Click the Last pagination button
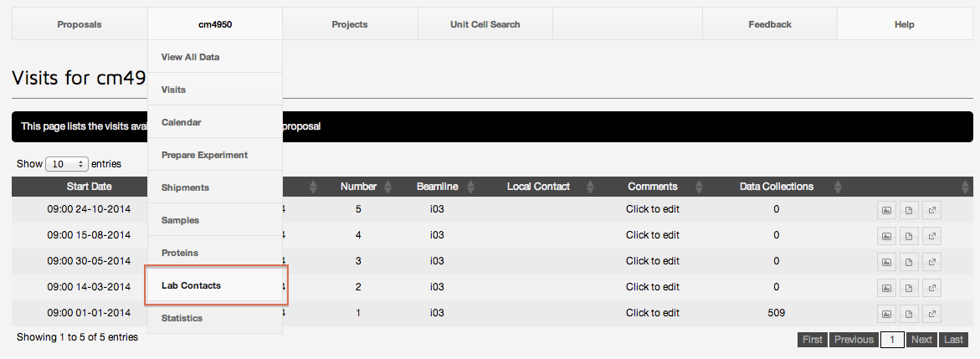The height and width of the screenshot is (359, 980). (953, 340)
